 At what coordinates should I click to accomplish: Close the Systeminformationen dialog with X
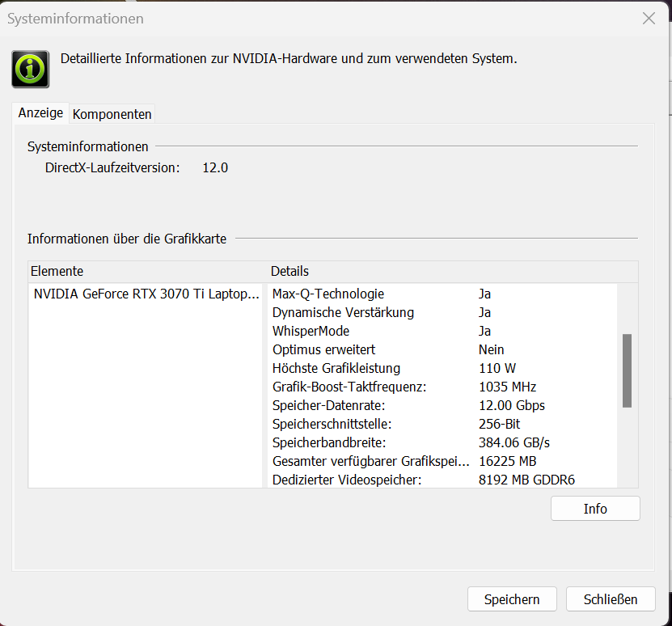point(649,19)
